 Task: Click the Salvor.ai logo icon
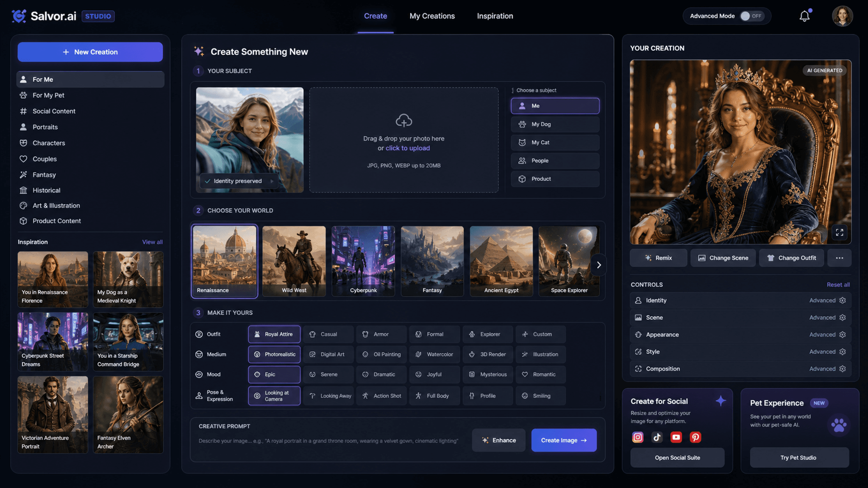[x=19, y=16]
